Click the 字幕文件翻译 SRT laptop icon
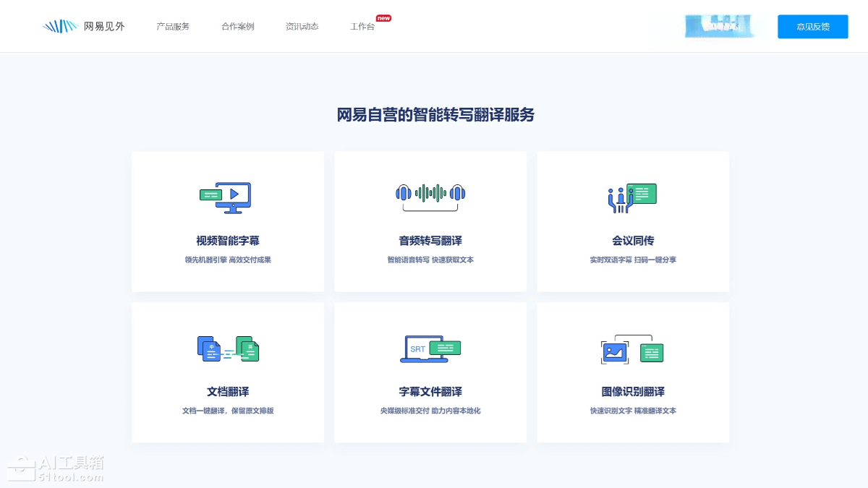868x488 pixels. pos(430,348)
